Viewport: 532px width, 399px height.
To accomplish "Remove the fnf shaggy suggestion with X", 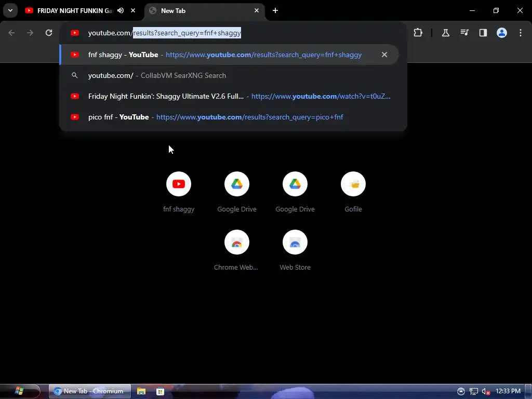I will point(384,55).
